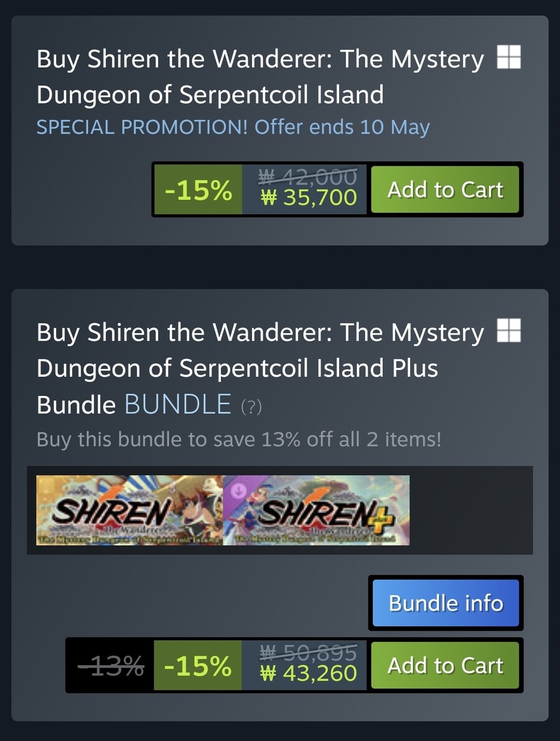
Task: Click the struck-through ₩42,000 original price
Action: 307,177
